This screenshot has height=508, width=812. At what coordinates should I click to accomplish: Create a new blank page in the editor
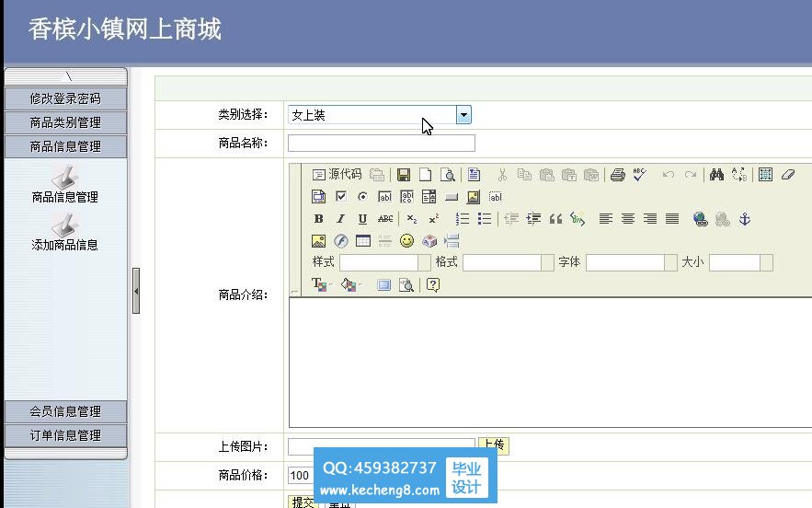click(x=425, y=175)
